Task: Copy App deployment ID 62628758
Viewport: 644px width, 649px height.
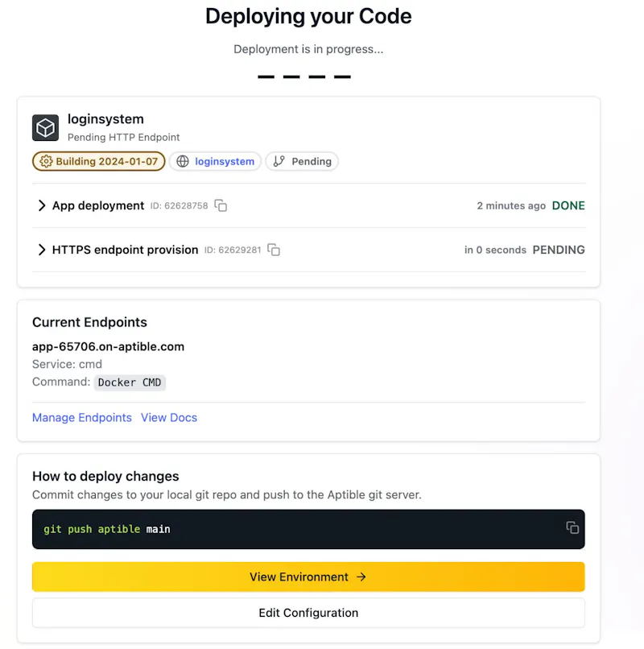Action: pos(221,205)
